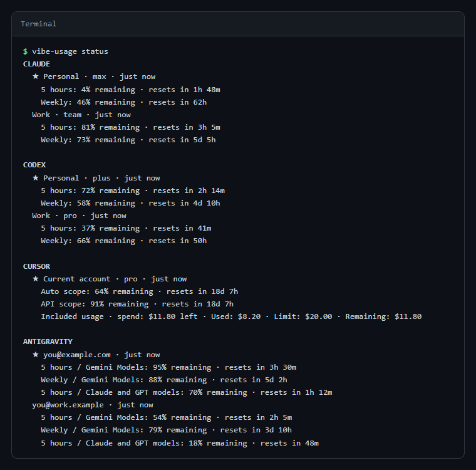476x470 pixels.
Task: Click 'Gemini Models: 79% remaining' line
Action: coord(167,430)
